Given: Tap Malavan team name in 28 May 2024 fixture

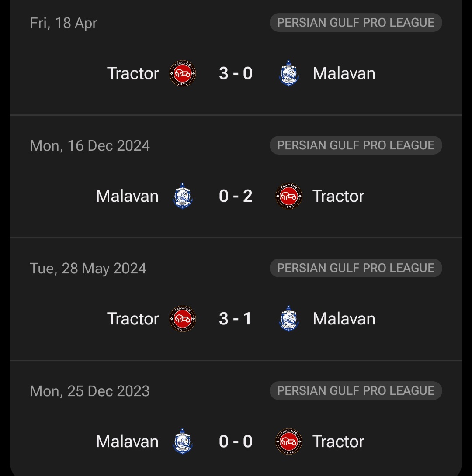Looking at the screenshot, I should [344, 319].
